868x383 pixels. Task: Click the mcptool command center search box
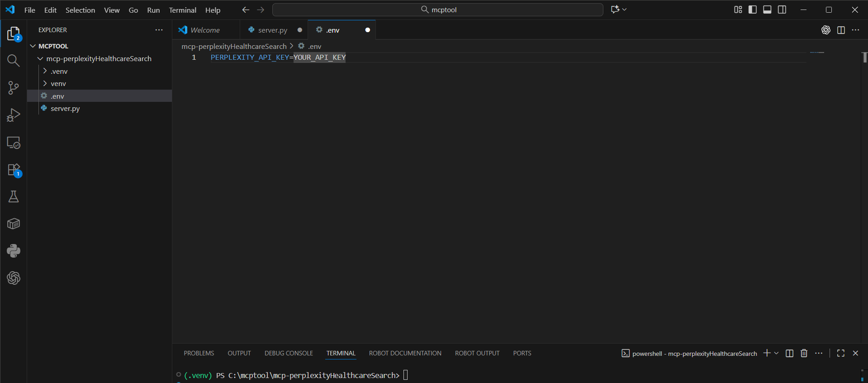[438, 10]
